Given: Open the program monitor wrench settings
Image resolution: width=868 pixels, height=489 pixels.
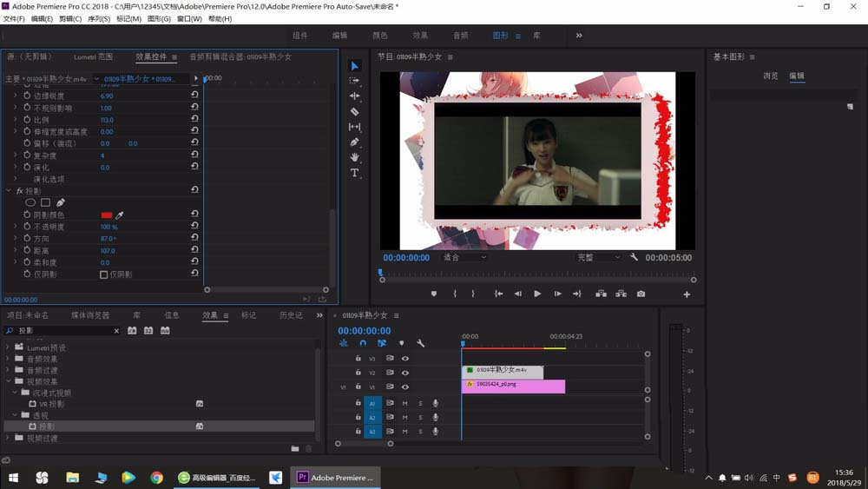Looking at the screenshot, I should tap(634, 257).
